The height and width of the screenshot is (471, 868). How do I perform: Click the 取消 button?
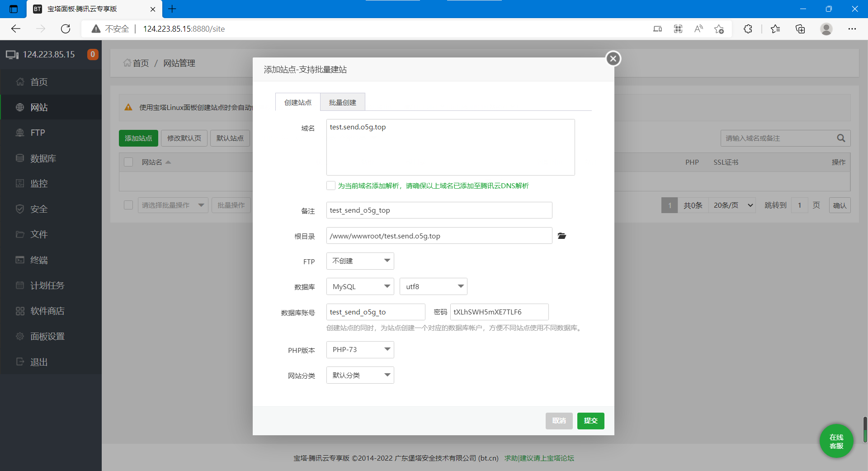click(559, 421)
